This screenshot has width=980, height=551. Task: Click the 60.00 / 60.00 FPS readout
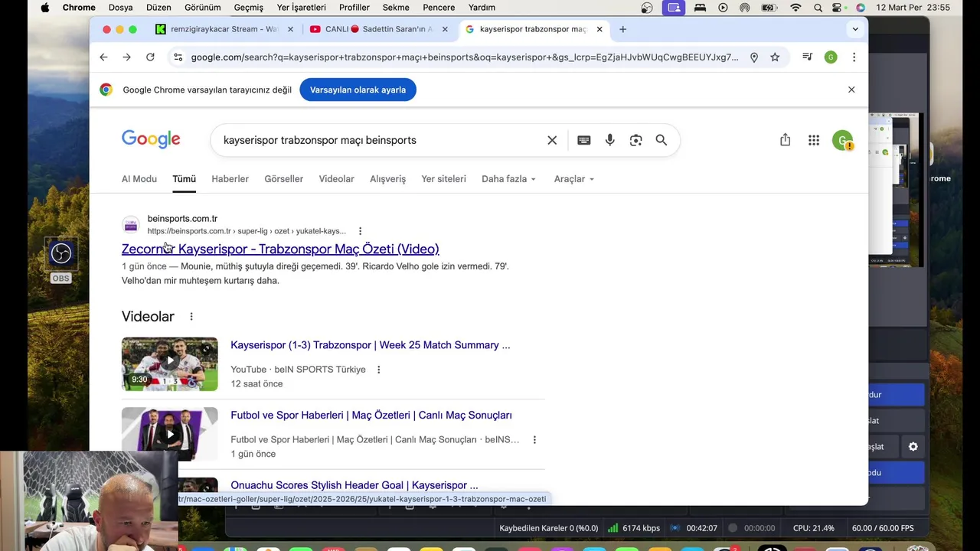tap(883, 528)
